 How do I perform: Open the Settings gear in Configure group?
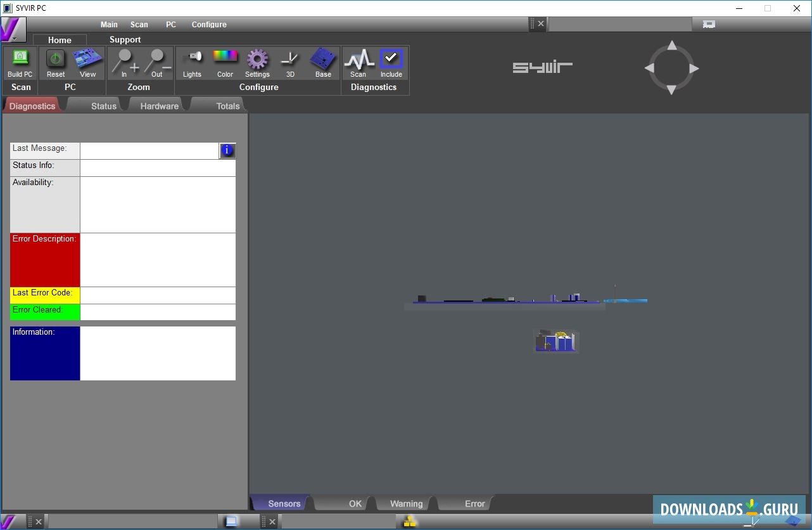point(257,63)
